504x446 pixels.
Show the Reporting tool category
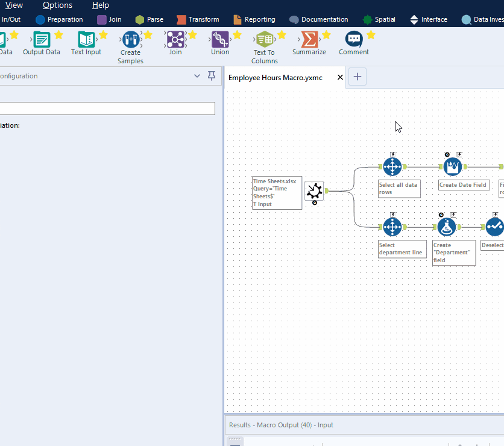pyautogui.click(x=254, y=20)
